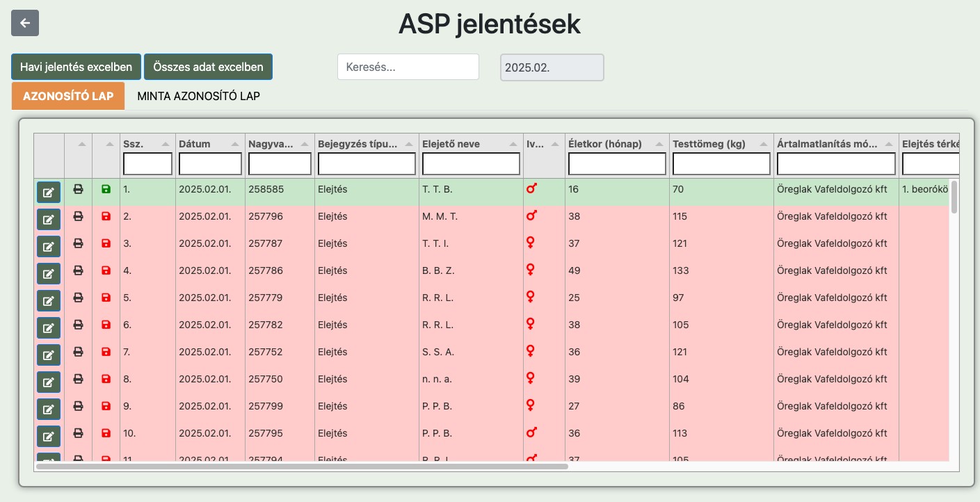This screenshot has height=502, width=980.
Task: Sort by the Dátum column arrow
Action: [234, 144]
